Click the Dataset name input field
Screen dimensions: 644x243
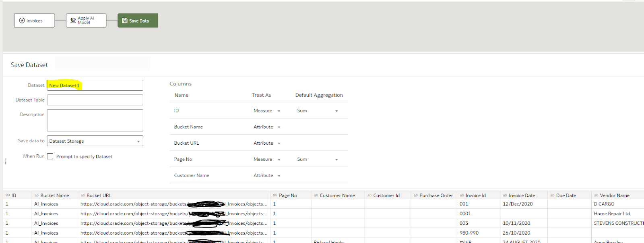click(x=95, y=85)
